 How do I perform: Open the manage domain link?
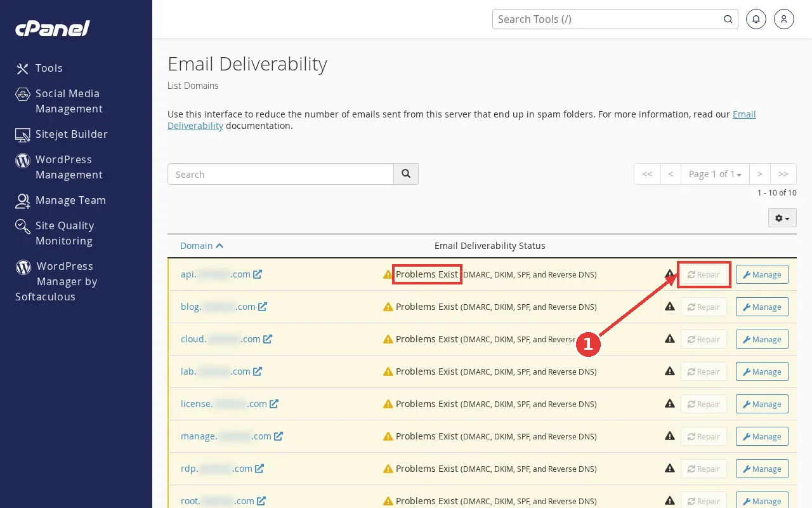tap(232, 436)
